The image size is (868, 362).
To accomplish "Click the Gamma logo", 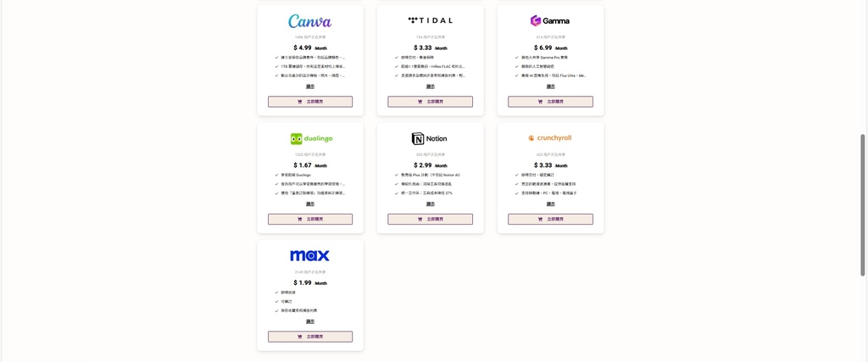I will pyautogui.click(x=549, y=21).
